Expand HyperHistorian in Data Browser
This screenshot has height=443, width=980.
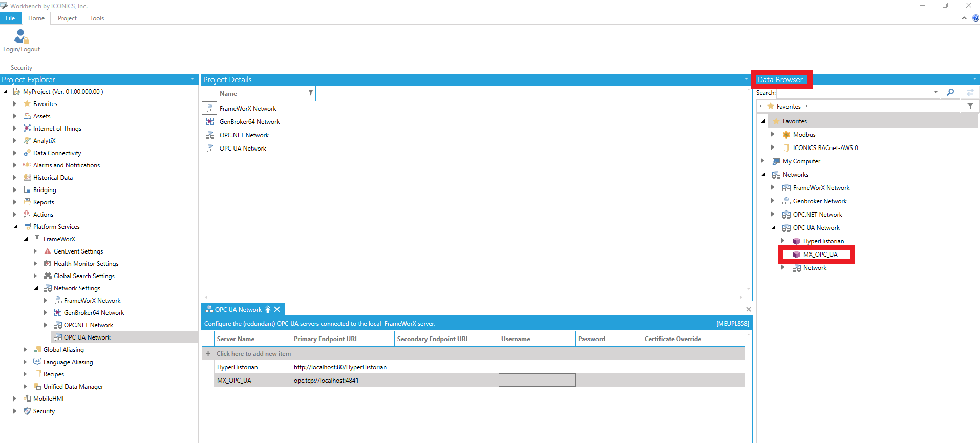[x=783, y=241]
